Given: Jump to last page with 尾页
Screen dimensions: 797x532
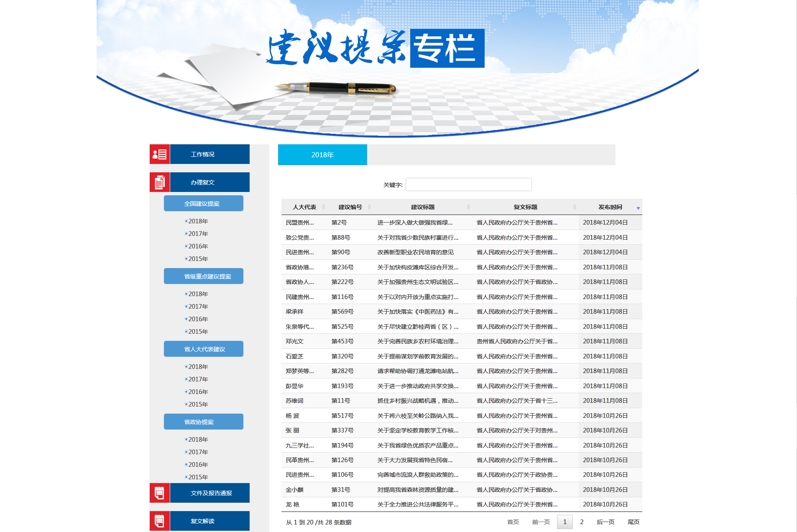Looking at the screenshot, I should [x=633, y=522].
